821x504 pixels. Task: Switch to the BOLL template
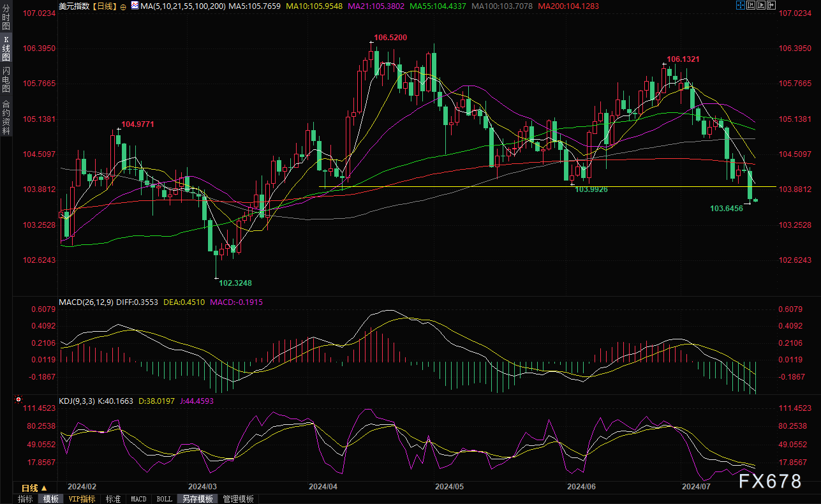(164, 499)
